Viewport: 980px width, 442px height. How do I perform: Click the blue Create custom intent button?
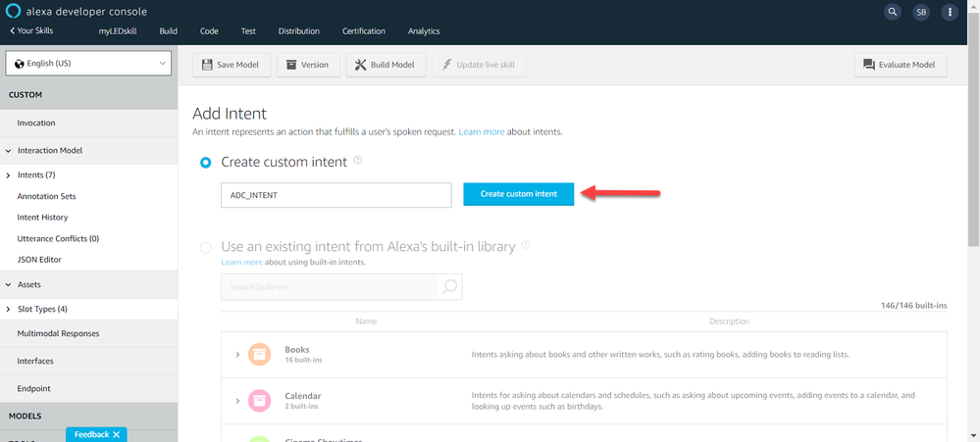(x=519, y=194)
